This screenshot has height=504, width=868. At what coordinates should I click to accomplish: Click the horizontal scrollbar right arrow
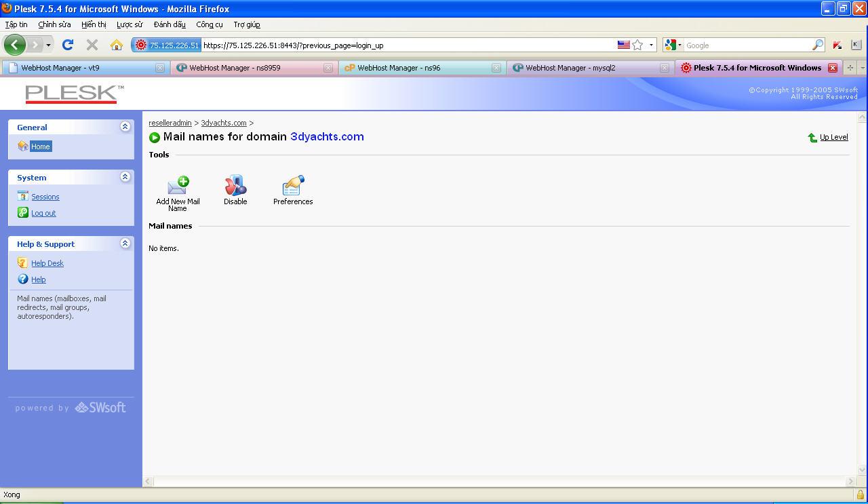pos(850,481)
